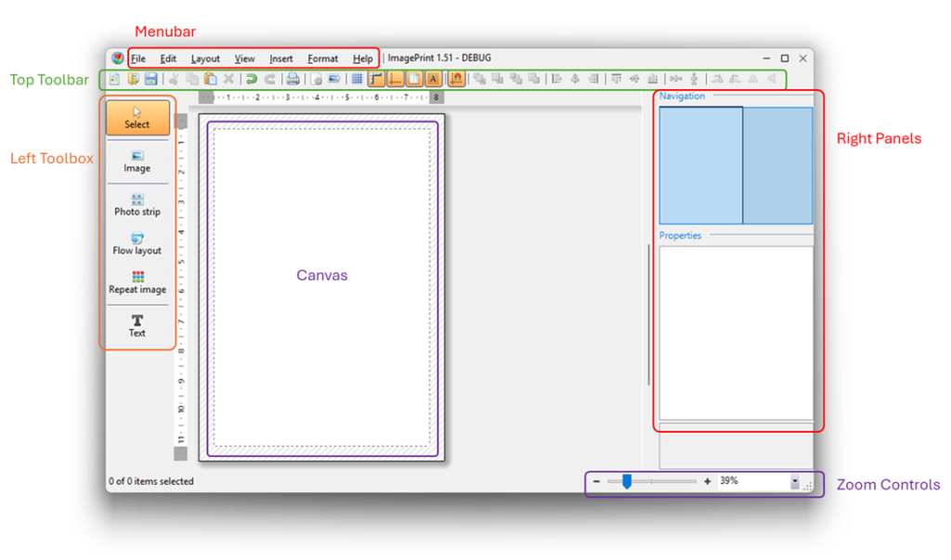
Task: Undo the last action via the toolbar
Action: [x=251, y=79]
